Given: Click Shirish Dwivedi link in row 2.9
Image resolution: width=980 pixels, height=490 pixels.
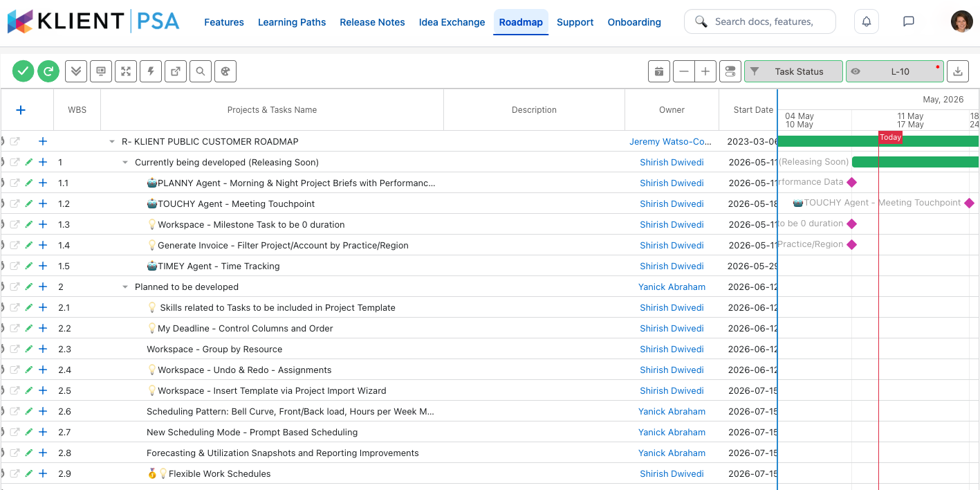Looking at the screenshot, I should (672, 473).
